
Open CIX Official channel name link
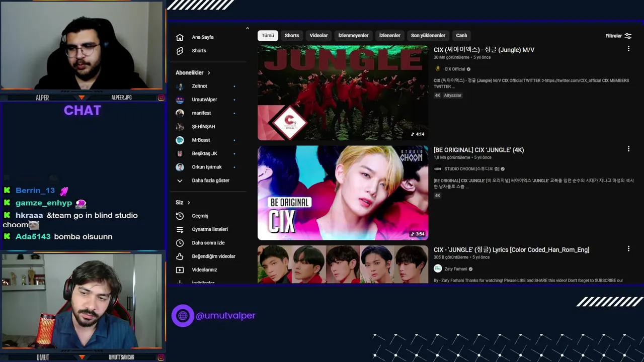pyautogui.click(x=455, y=69)
